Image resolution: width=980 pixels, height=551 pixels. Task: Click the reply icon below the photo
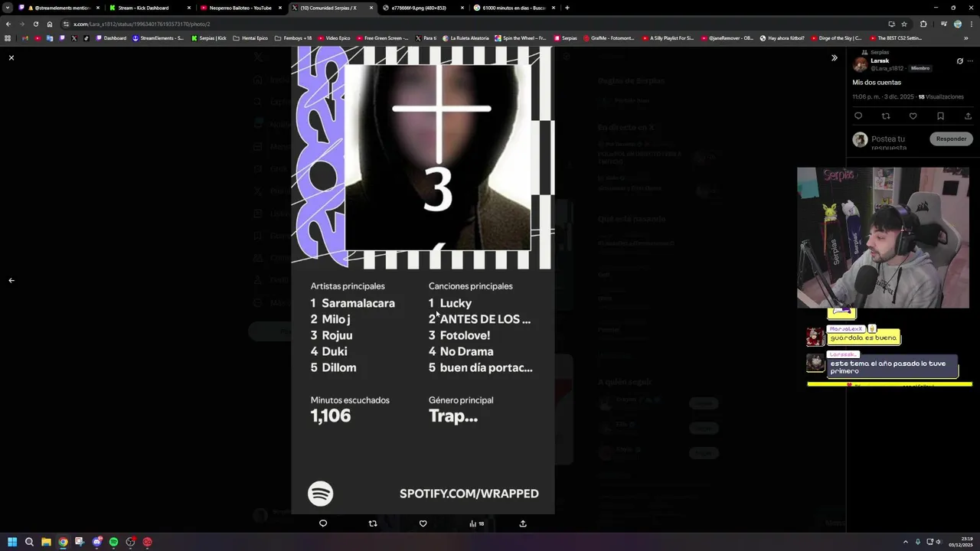[x=323, y=523]
